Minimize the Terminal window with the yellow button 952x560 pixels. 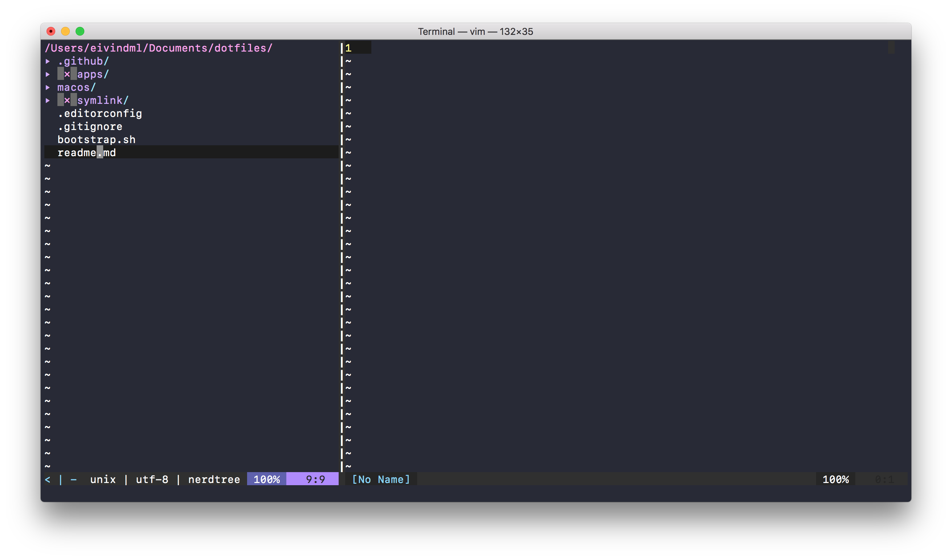point(65,31)
